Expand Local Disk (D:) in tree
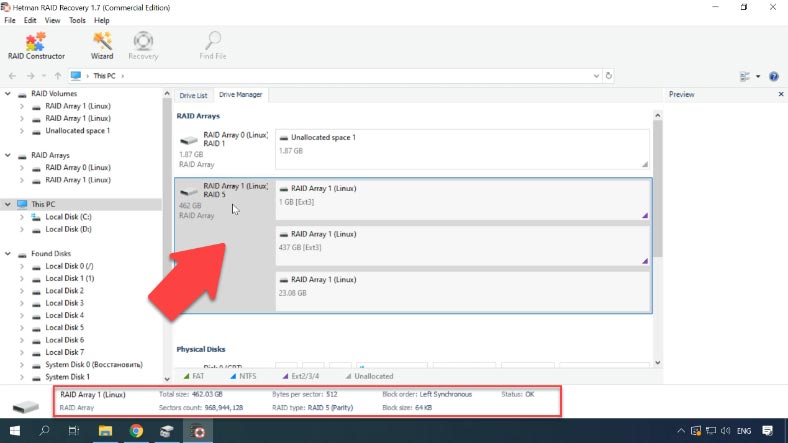Screen dimensions: 788x443 [x=22, y=230]
